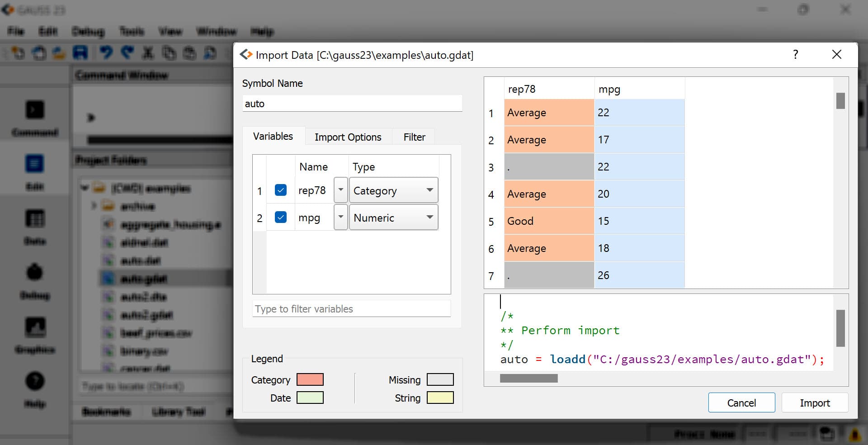Click the Save icon in GAUSS toolbar
The height and width of the screenshot is (445, 868).
(x=80, y=53)
